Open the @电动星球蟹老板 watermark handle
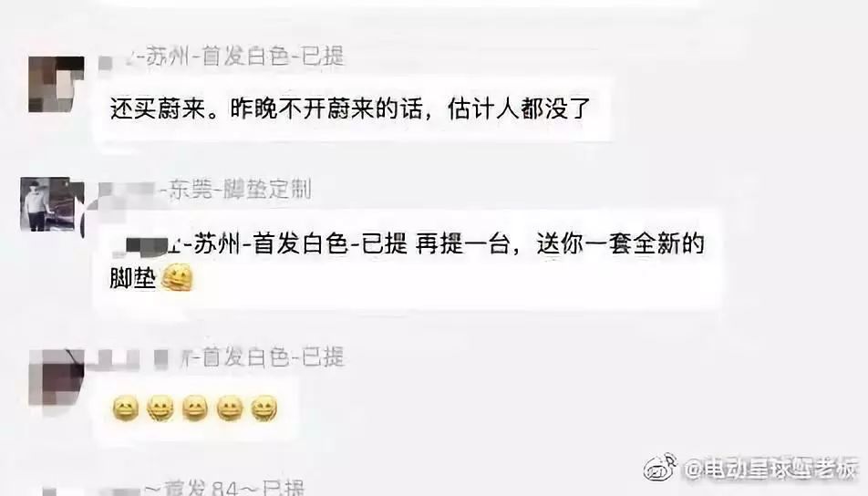The width and height of the screenshot is (868, 496). (x=771, y=470)
